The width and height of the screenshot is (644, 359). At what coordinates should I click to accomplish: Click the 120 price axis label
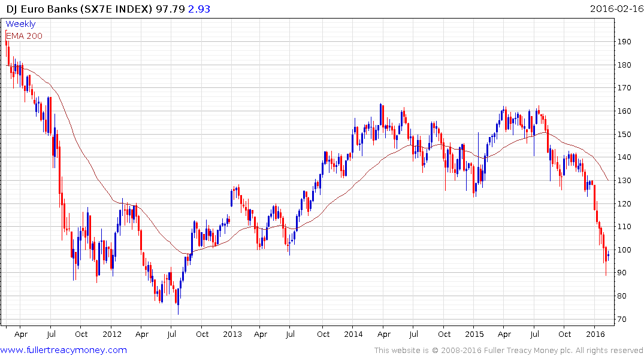click(x=624, y=203)
